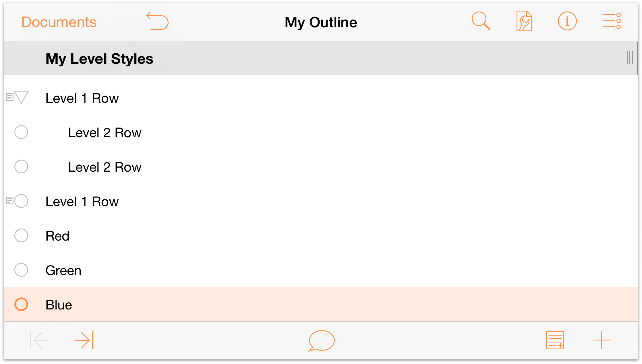Open search with the magnifying glass icon

point(481,21)
